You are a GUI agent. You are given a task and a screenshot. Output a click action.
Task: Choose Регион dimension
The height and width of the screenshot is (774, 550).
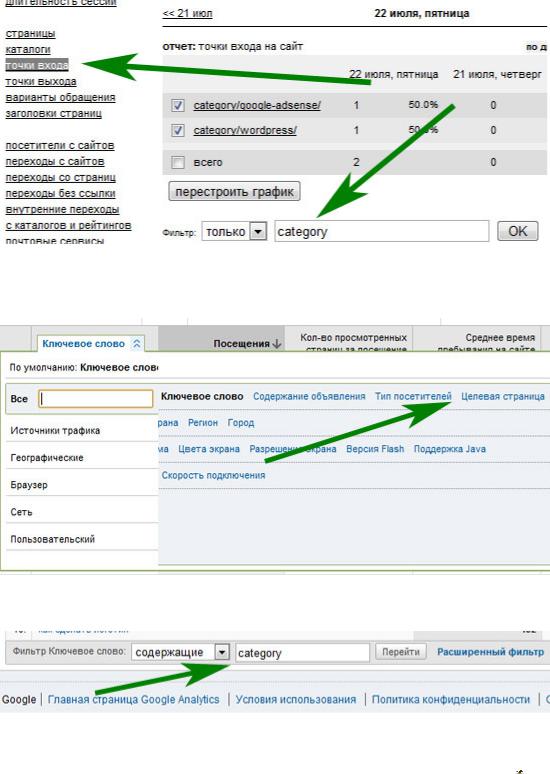click(203, 423)
